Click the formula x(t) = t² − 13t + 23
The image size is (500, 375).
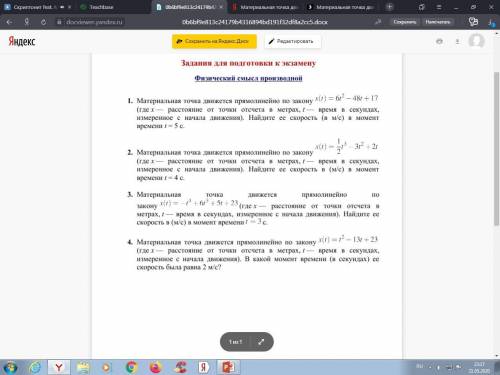coord(348,239)
